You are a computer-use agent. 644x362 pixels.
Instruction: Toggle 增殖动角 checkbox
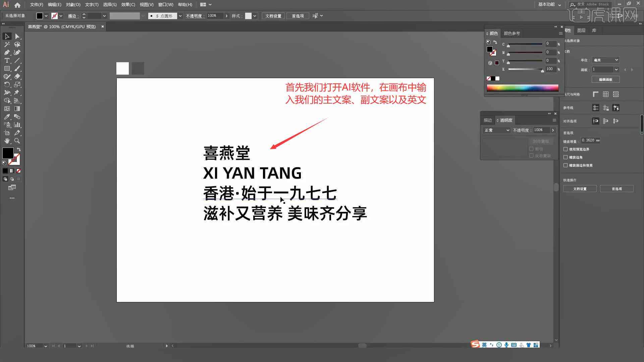566,157
